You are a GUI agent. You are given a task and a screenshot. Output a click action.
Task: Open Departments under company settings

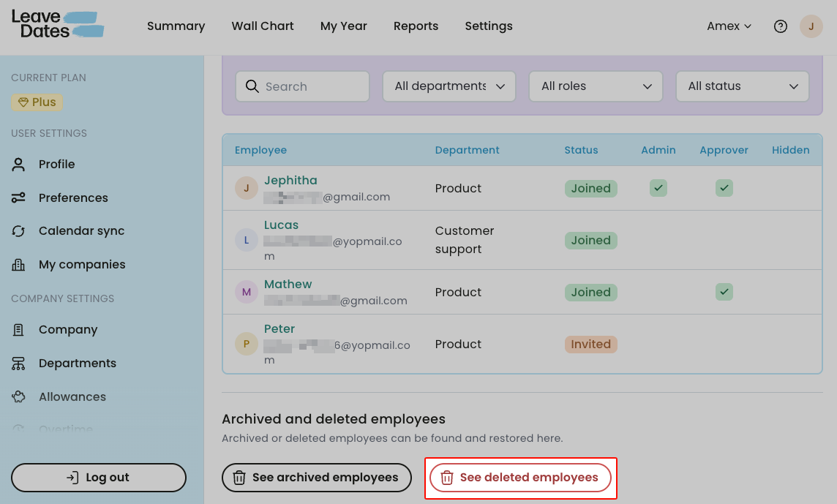(x=77, y=363)
